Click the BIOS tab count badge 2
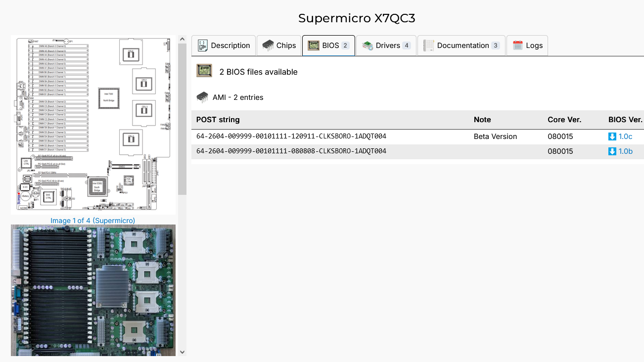This screenshot has height=362, width=644. [345, 45]
